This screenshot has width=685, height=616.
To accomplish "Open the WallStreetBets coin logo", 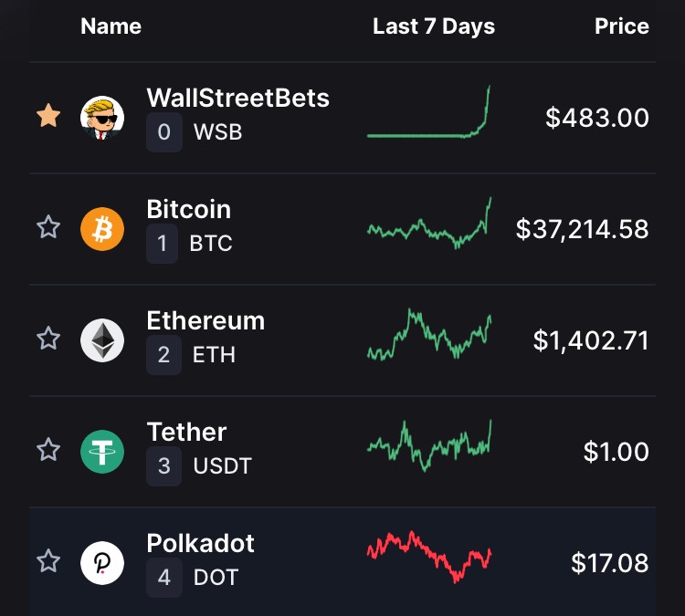I will coord(102,118).
